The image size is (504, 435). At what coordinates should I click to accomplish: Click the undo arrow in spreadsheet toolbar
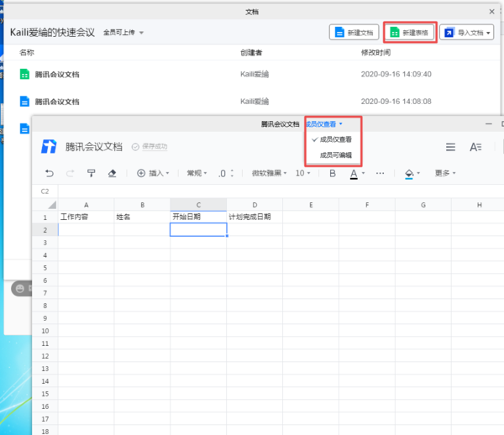point(50,173)
